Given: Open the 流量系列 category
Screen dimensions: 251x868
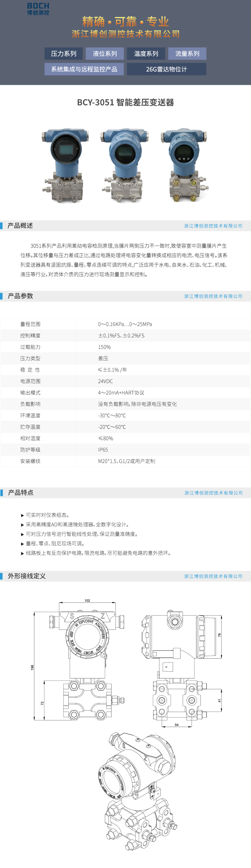Looking at the screenshot, I should (x=187, y=54).
